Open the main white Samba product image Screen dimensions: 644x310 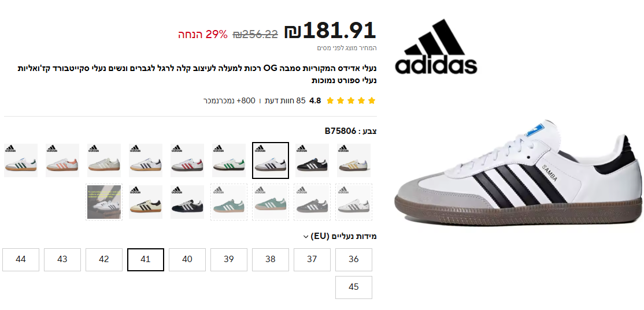[519, 172]
